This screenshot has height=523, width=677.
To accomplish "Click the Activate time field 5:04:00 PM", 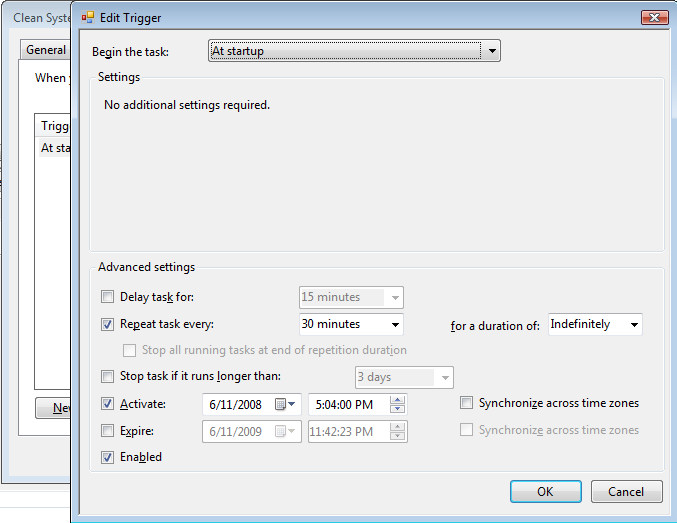I will coord(346,404).
